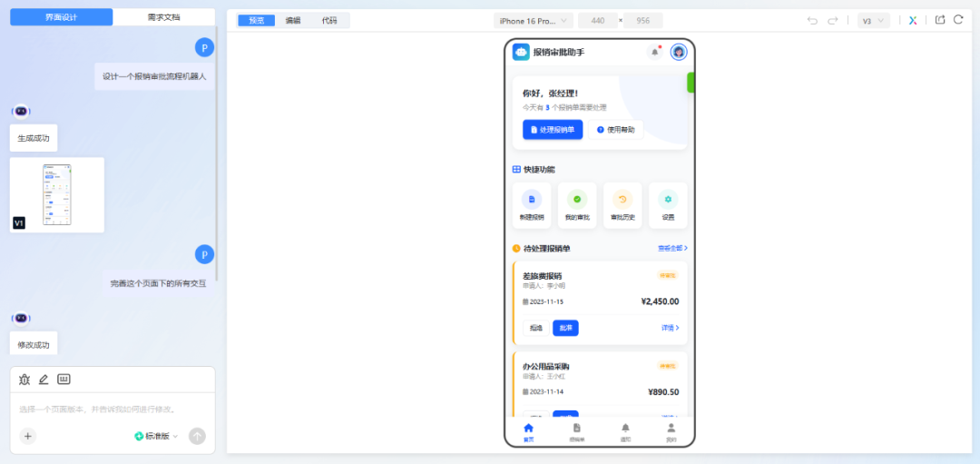Switch to 报销单 bottom nav tab
The image size is (980, 464).
pyautogui.click(x=576, y=432)
